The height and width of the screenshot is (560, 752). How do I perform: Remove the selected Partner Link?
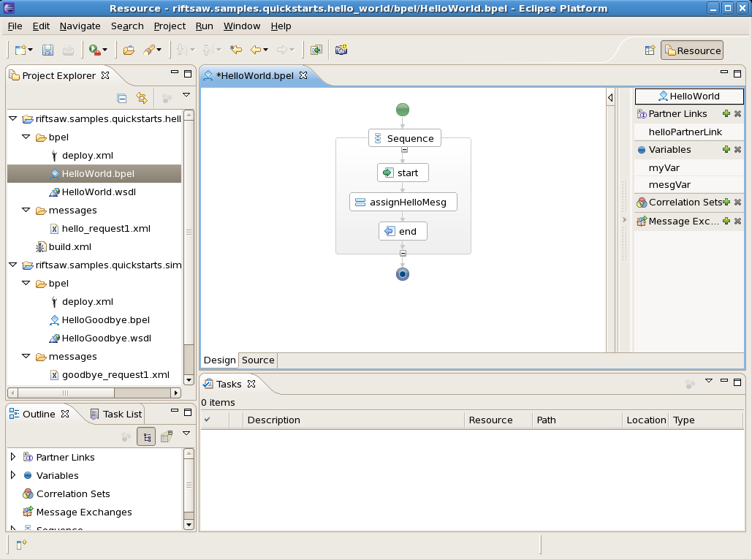click(737, 114)
